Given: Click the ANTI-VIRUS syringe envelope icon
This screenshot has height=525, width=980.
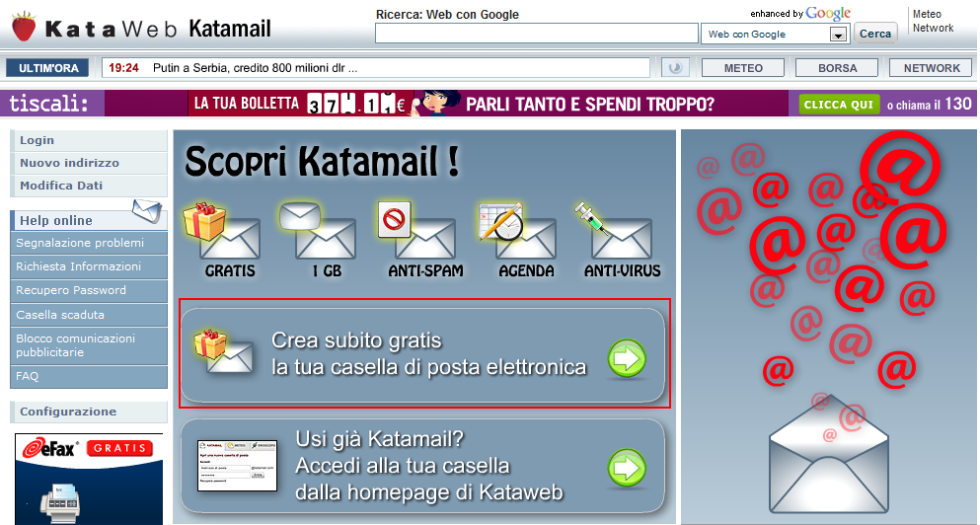Looking at the screenshot, I should (614, 231).
